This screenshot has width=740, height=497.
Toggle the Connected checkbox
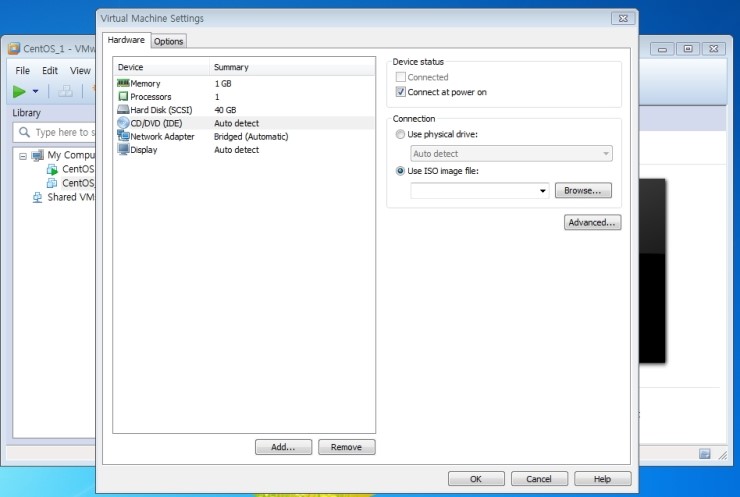coord(400,77)
